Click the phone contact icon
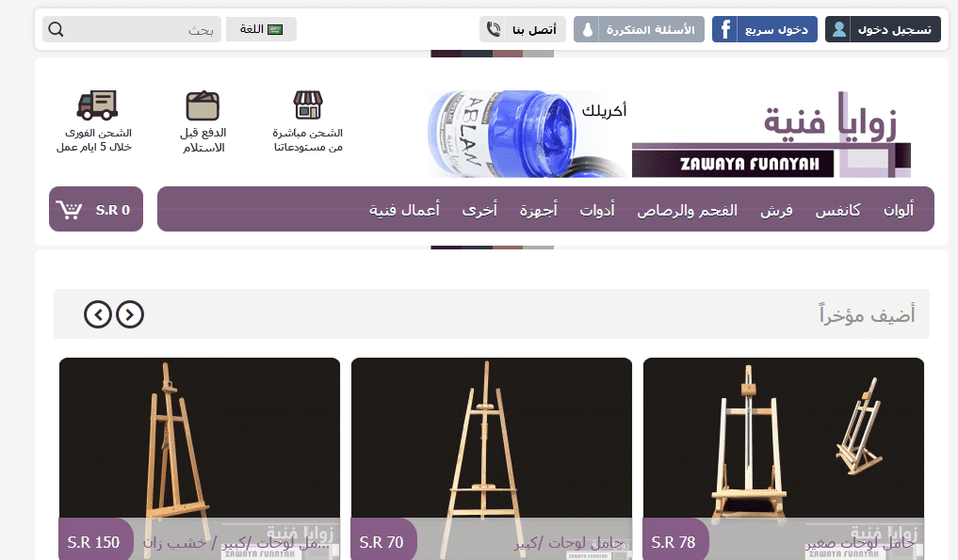Image resolution: width=958 pixels, height=560 pixels. click(494, 29)
